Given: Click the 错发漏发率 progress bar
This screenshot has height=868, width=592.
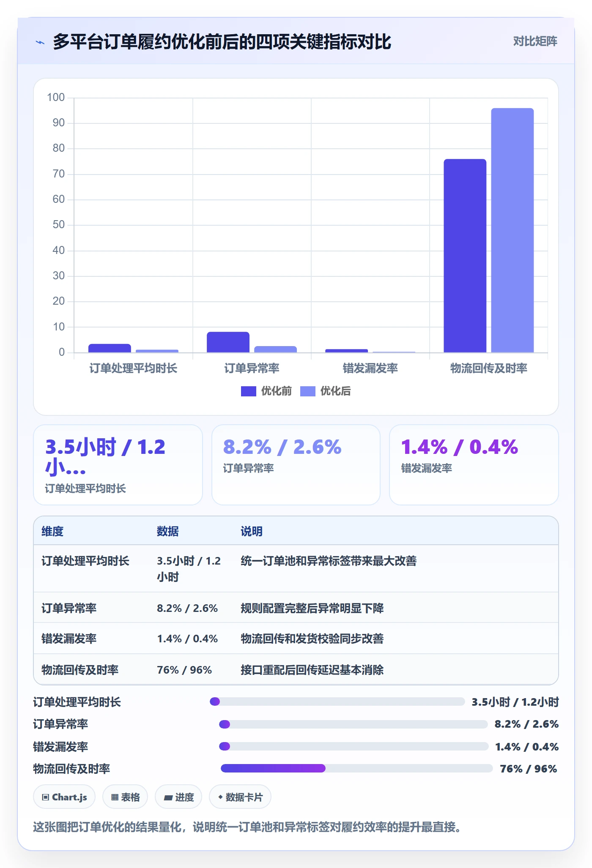Looking at the screenshot, I should coord(354,746).
